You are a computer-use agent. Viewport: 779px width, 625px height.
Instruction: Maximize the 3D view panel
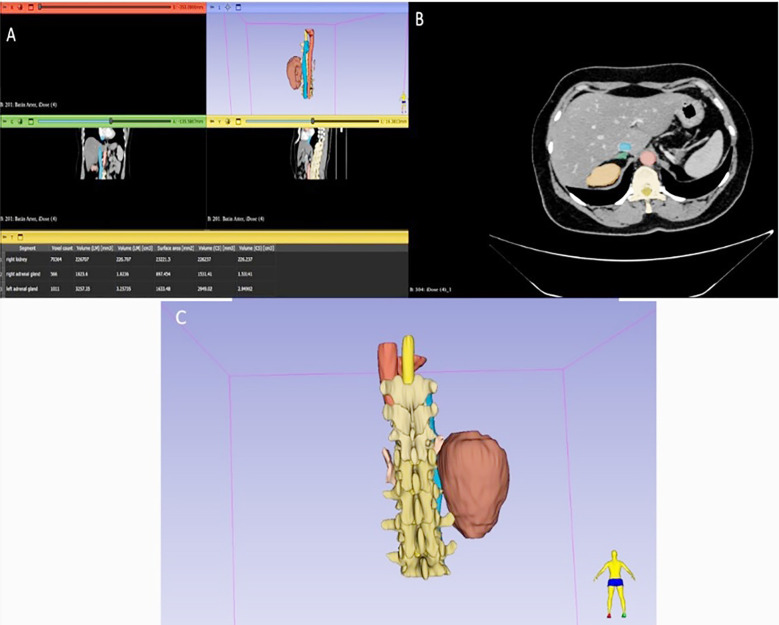tap(238, 7)
